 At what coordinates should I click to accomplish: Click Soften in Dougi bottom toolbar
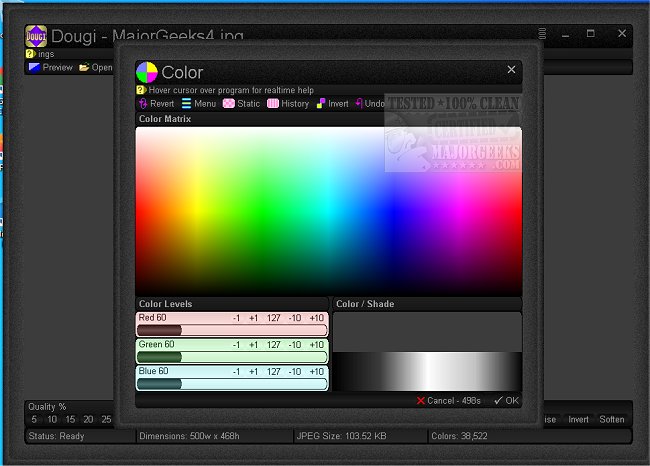(612, 420)
